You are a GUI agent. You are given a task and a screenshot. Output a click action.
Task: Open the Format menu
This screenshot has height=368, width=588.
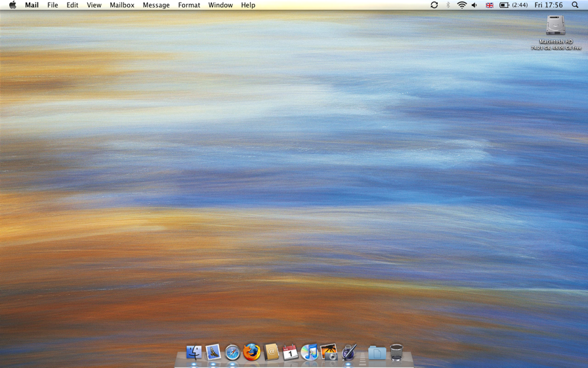(x=189, y=5)
